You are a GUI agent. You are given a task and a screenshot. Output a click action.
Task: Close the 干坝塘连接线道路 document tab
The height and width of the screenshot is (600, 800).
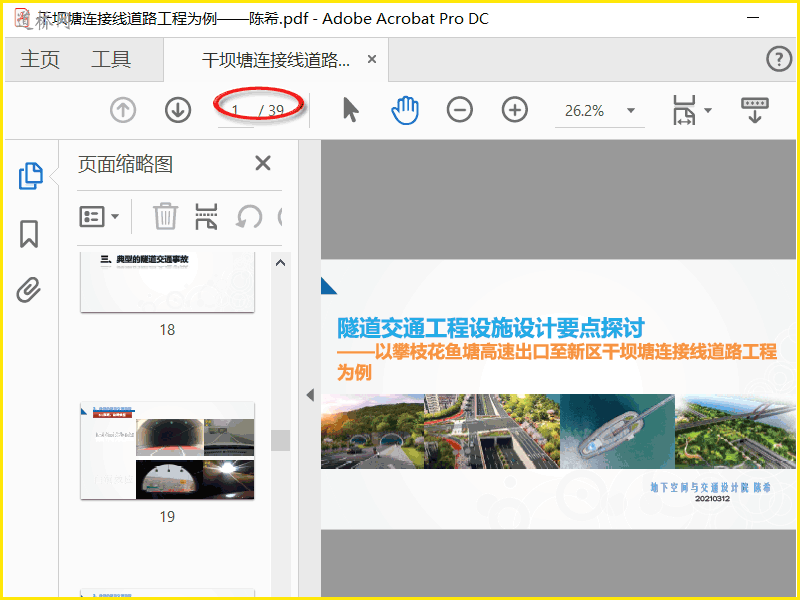click(x=372, y=59)
